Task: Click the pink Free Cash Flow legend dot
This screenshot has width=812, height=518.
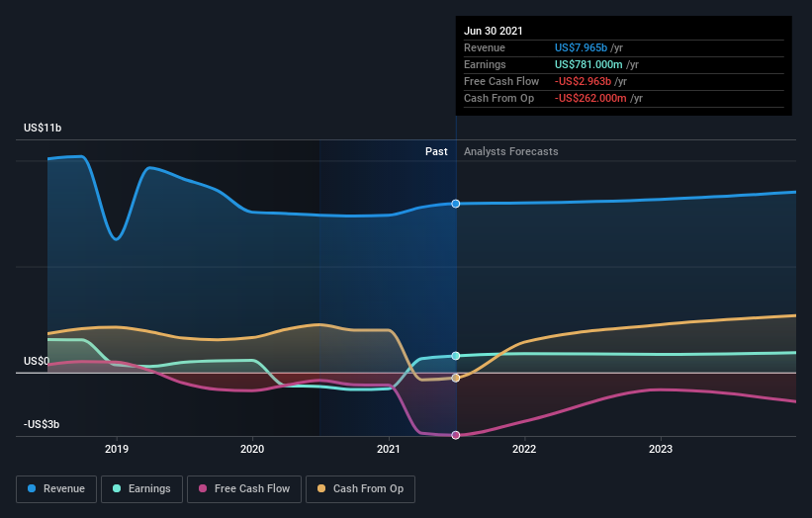Action: tap(203, 488)
